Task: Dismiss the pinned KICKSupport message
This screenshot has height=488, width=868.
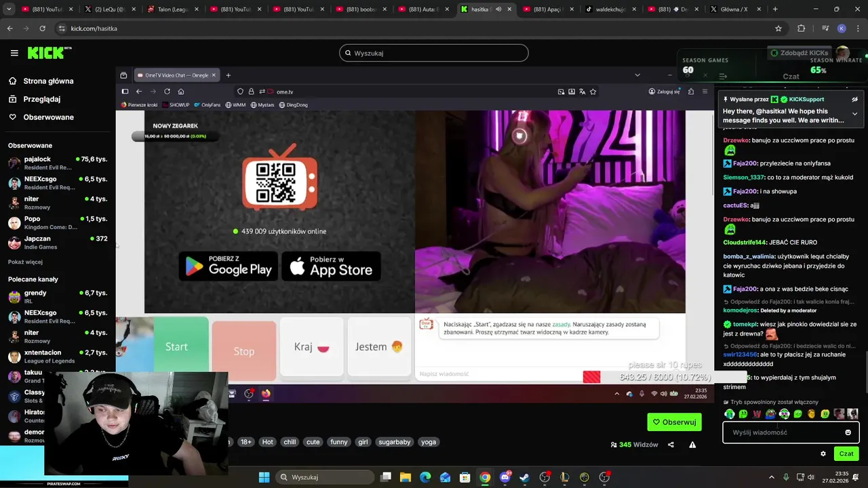Action: point(854,100)
